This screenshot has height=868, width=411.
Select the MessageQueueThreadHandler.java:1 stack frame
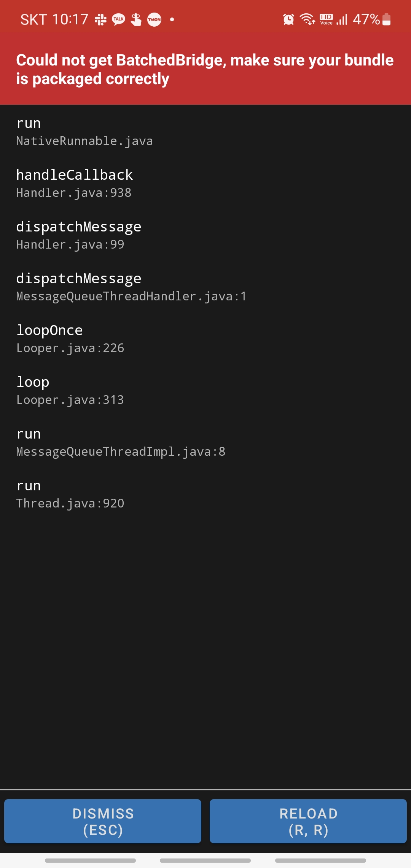[205, 287]
